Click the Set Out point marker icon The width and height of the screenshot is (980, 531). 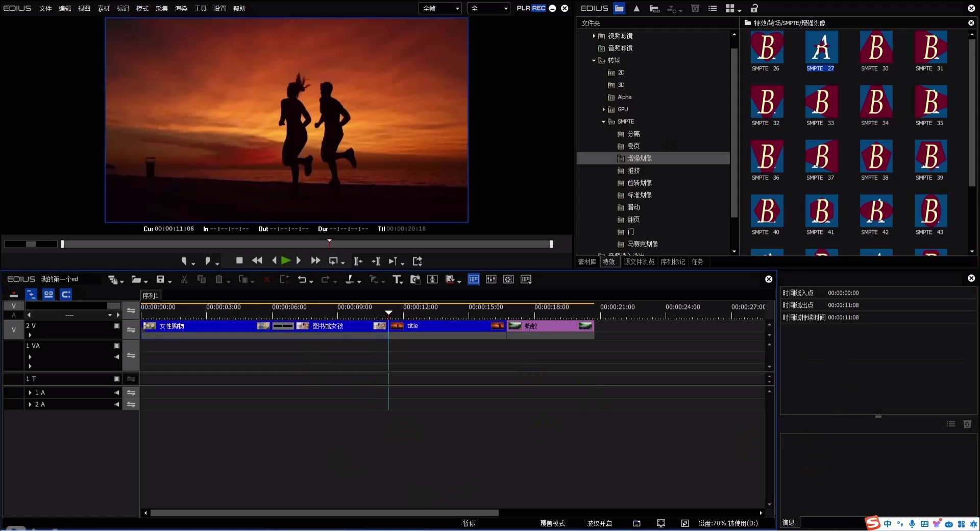click(x=207, y=261)
